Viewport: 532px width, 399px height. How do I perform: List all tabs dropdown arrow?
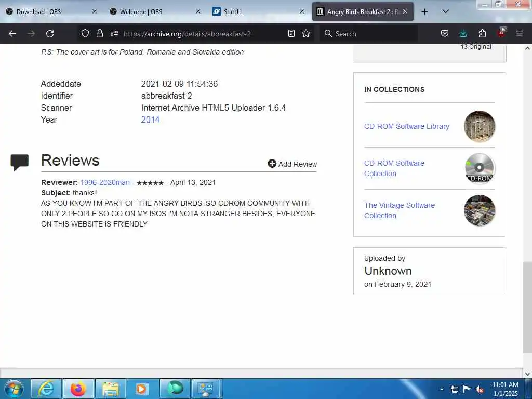(x=445, y=11)
